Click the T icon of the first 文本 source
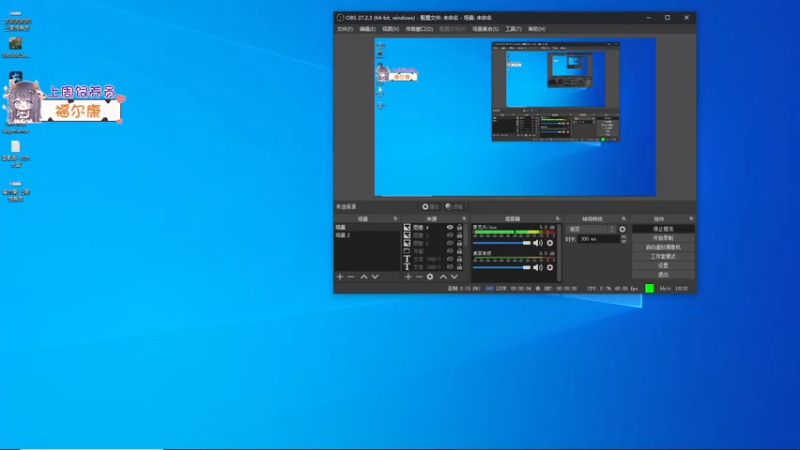The image size is (800, 450). pos(407,259)
